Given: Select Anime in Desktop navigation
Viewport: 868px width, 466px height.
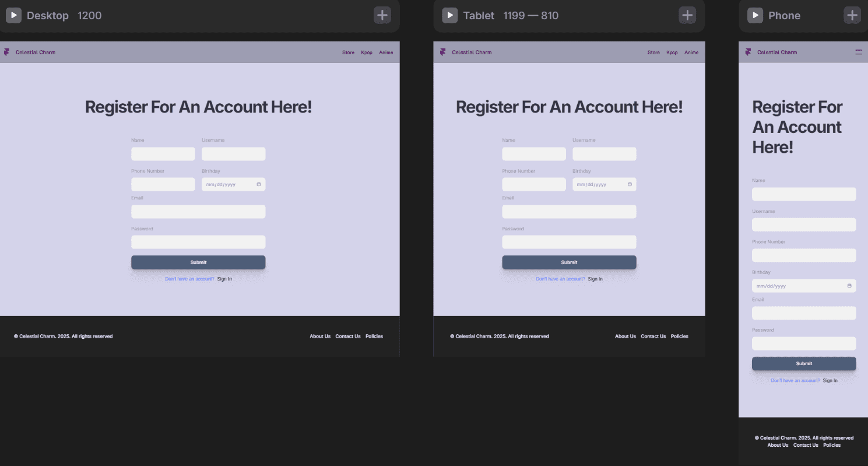Looking at the screenshot, I should pos(386,52).
